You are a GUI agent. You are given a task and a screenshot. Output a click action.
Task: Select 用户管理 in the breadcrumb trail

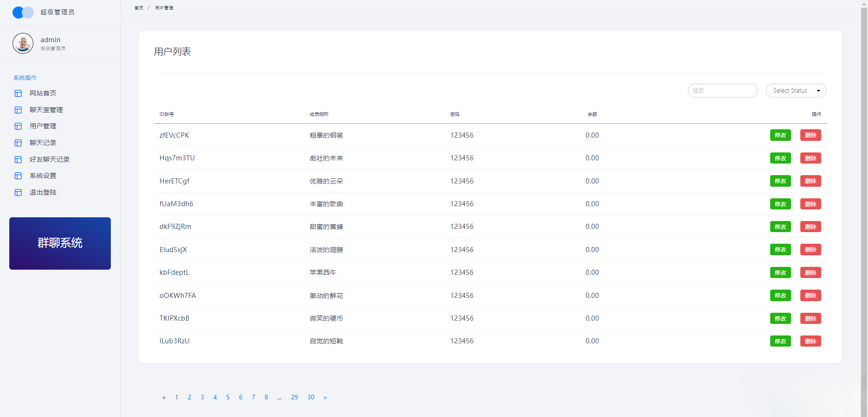pos(164,7)
